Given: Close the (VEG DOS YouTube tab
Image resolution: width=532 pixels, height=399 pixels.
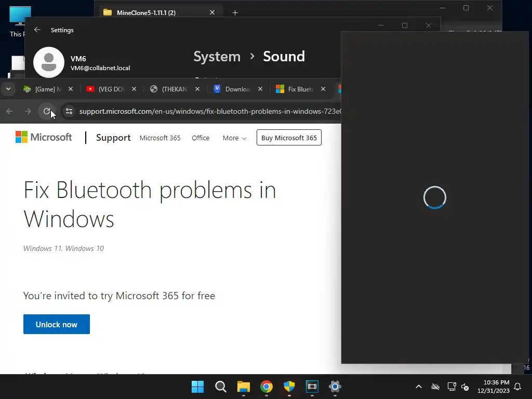Looking at the screenshot, I should 134,89.
